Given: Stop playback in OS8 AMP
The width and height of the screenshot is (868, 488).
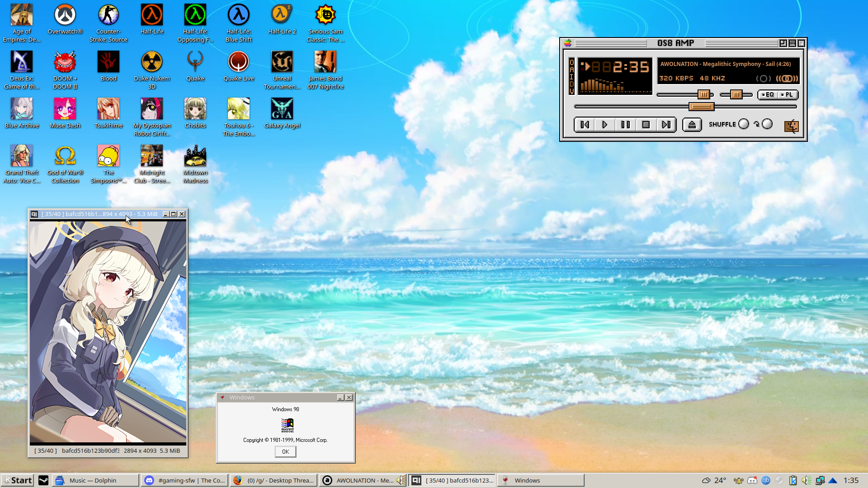Looking at the screenshot, I should tap(646, 125).
